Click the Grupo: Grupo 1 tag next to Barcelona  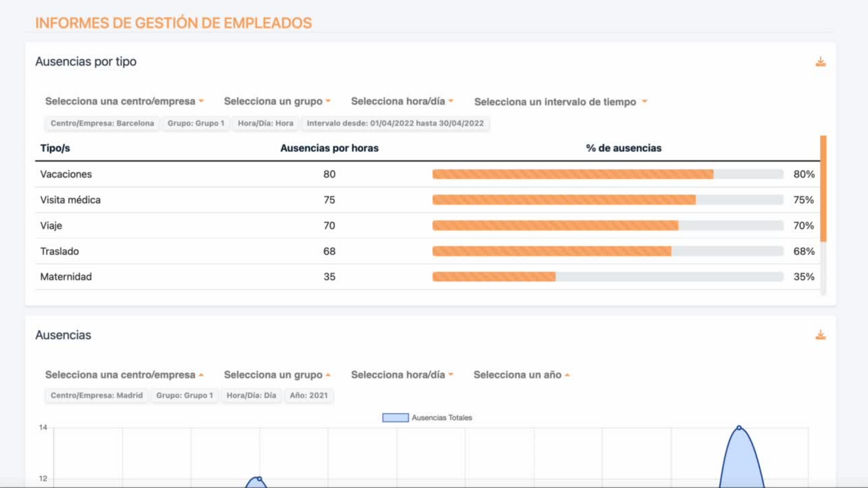(196, 123)
